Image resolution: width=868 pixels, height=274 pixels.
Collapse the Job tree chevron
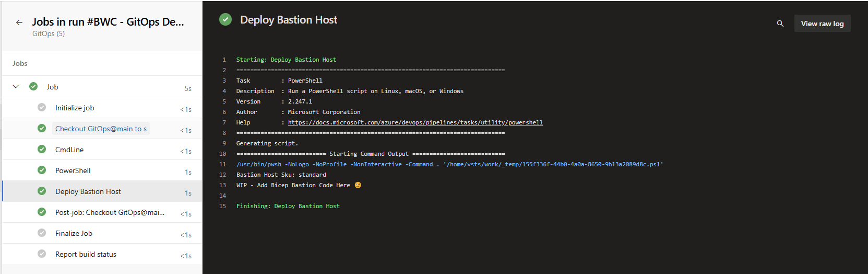click(16, 86)
